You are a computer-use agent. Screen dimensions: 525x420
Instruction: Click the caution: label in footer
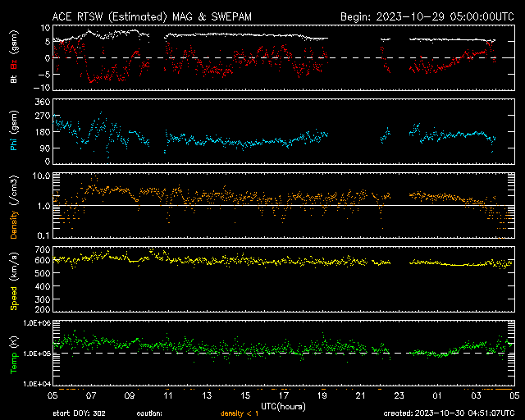[150, 413]
